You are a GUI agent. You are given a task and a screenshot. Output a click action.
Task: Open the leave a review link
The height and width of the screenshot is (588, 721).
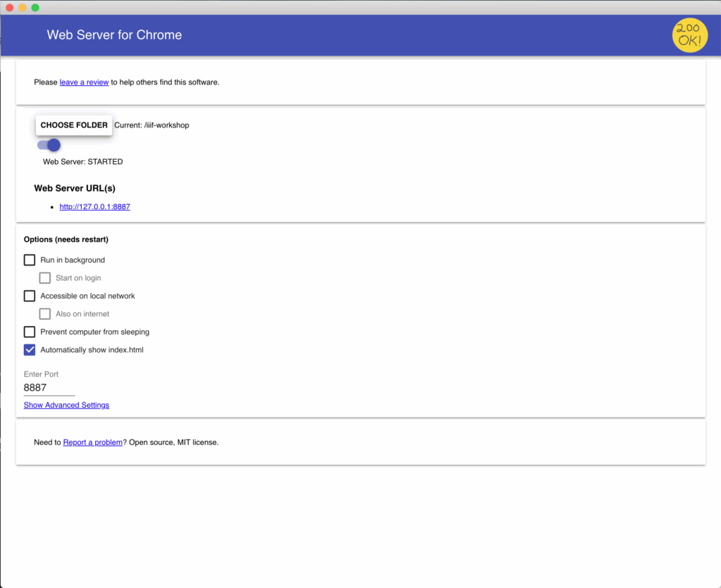click(x=84, y=82)
